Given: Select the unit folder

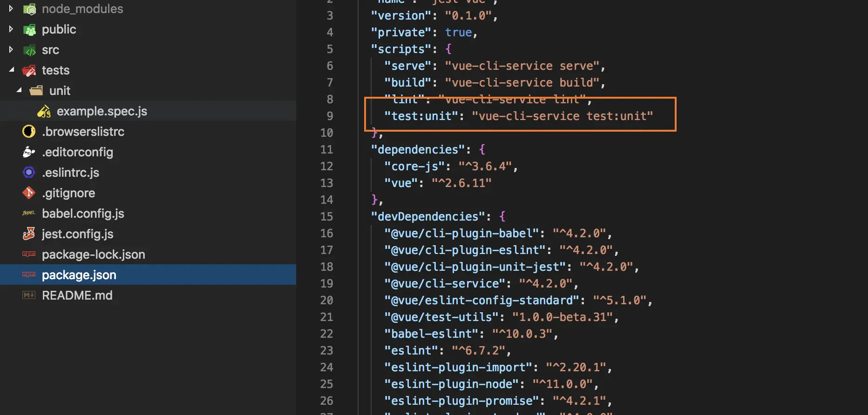Looking at the screenshot, I should [60, 91].
